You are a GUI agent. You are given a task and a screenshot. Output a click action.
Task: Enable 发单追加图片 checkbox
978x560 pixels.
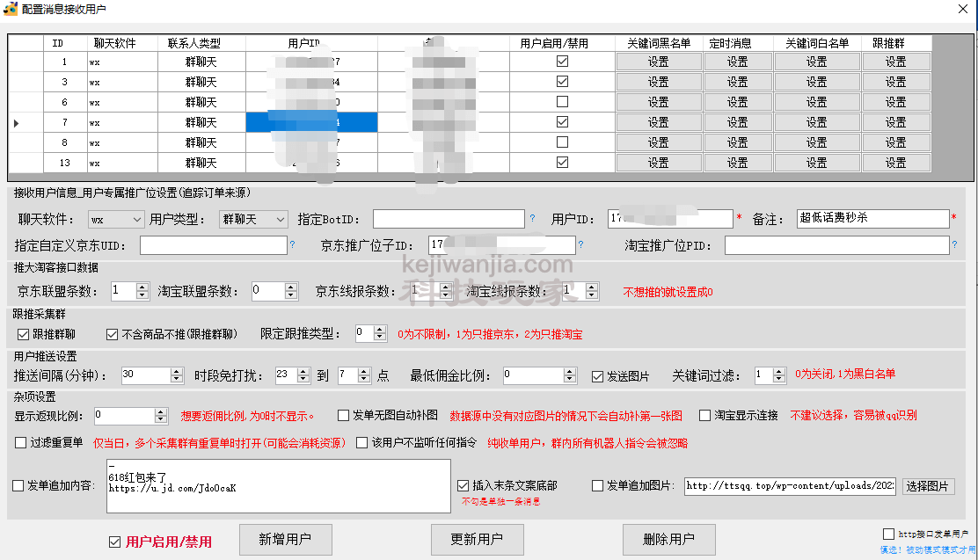[597, 486]
